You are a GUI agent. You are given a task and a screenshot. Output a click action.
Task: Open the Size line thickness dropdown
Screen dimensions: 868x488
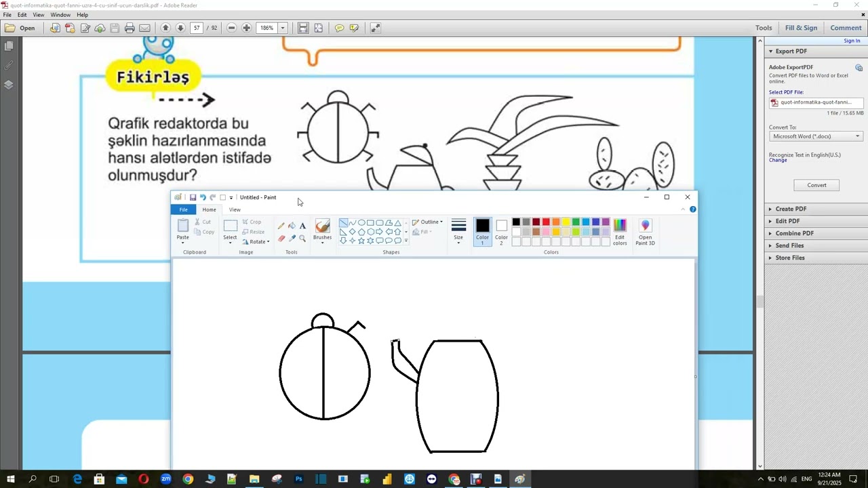(x=458, y=230)
